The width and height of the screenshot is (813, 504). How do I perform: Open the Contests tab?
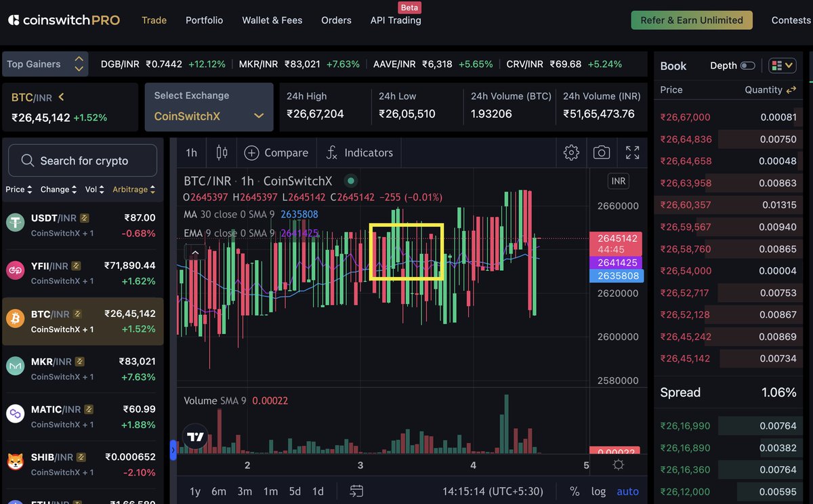(791, 20)
